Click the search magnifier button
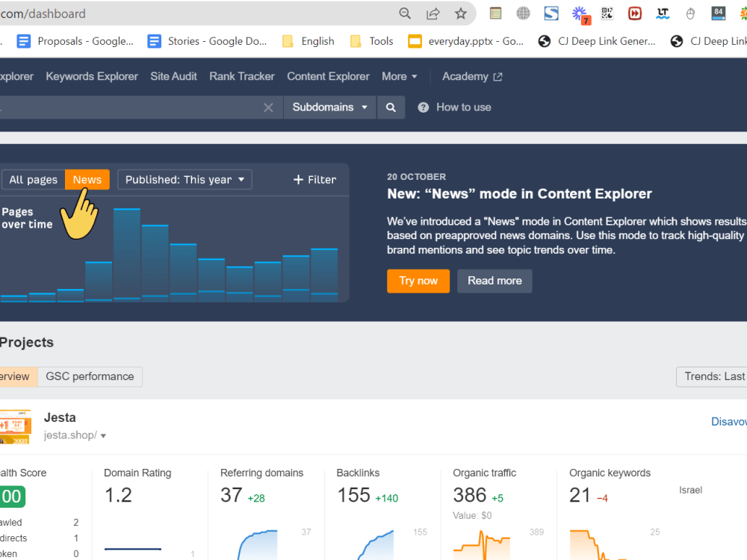Viewport: 747px width, 560px height. click(391, 107)
